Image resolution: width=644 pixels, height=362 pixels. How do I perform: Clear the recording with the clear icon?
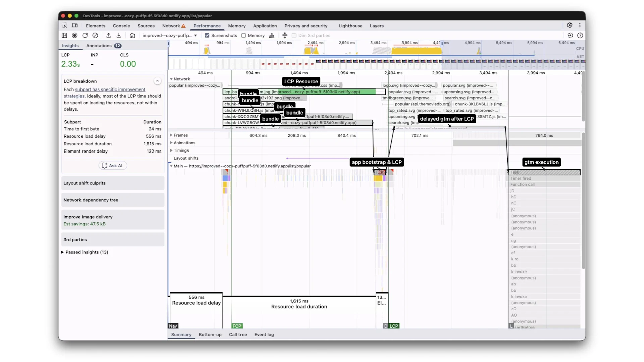coord(95,35)
